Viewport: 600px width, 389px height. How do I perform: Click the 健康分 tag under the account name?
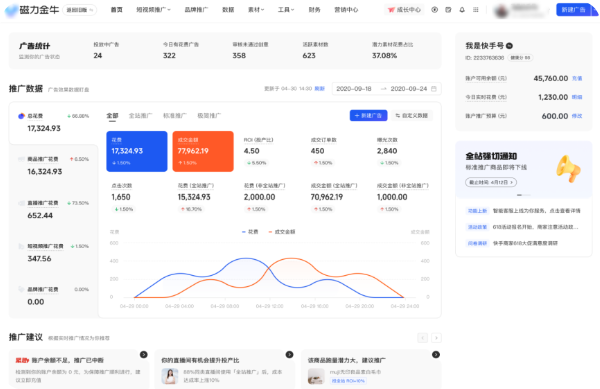(520, 58)
